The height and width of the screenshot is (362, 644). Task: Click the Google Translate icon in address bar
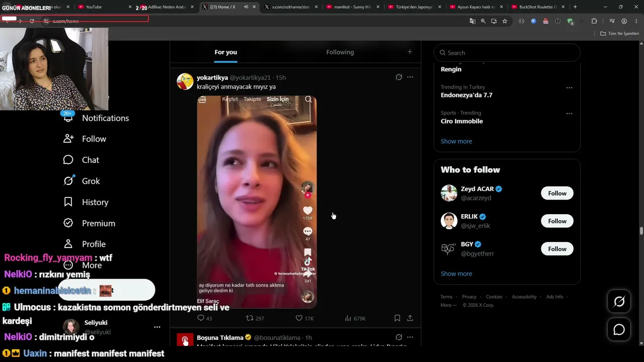click(x=472, y=21)
